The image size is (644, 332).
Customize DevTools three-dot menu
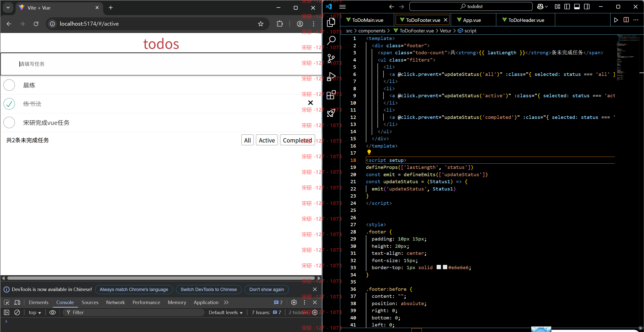point(304,302)
